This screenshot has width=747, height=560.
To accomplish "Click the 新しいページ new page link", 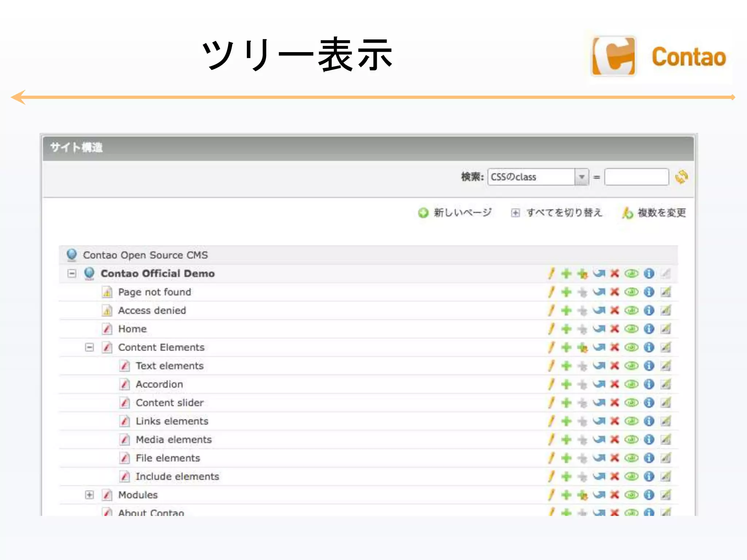I will coord(455,213).
